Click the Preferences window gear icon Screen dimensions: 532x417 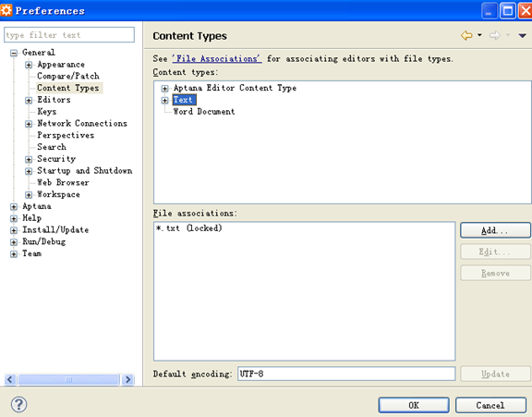click(x=6, y=10)
